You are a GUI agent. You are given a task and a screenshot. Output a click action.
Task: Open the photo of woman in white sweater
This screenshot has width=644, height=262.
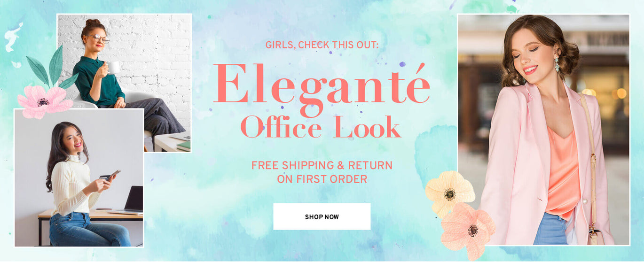click(79, 177)
